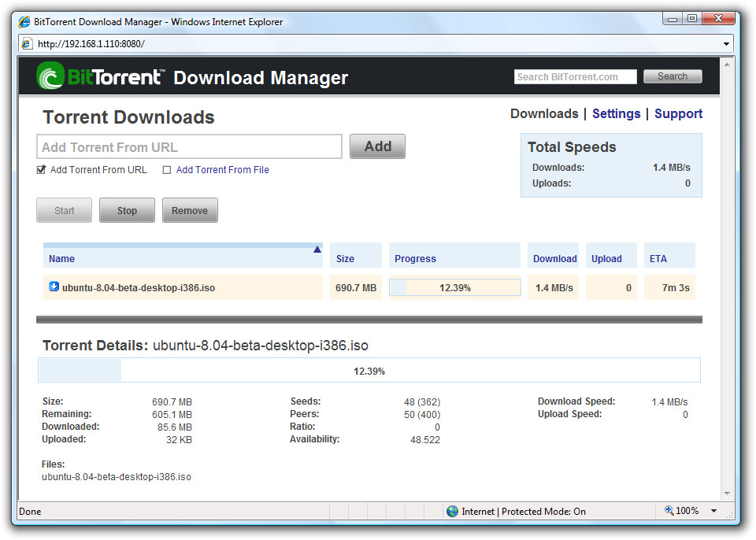The width and height of the screenshot is (756, 540).
Task: Click the 690.7 MB size cell in torrent row
Action: 356,288
